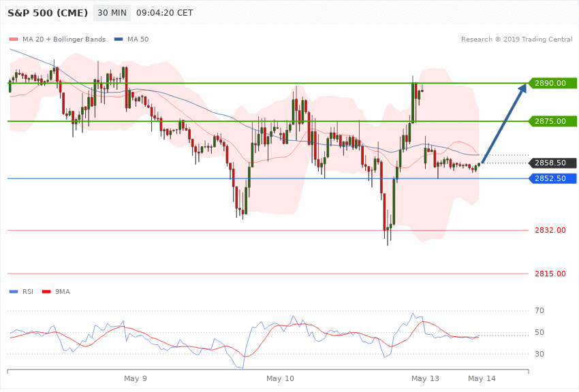579x392 pixels.
Task: Click the 09:04:20 CET timestamp
Action: pos(164,13)
